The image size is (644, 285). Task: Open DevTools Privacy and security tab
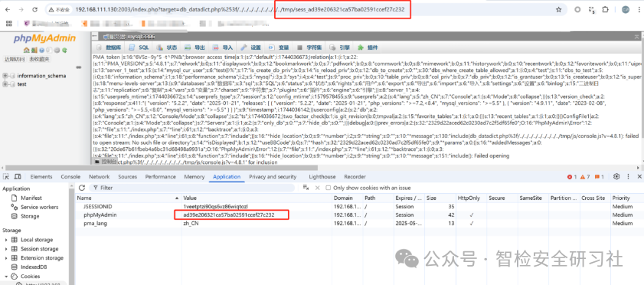coord(273,176)
